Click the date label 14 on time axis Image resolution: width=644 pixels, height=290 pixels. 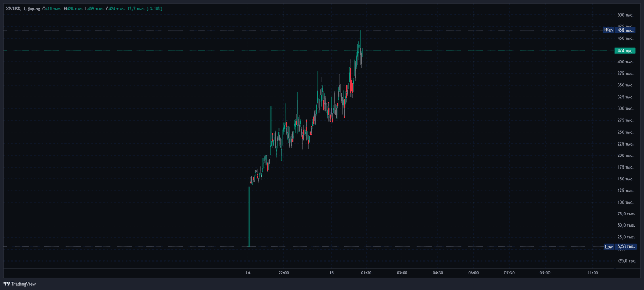(x=248, y=273)
